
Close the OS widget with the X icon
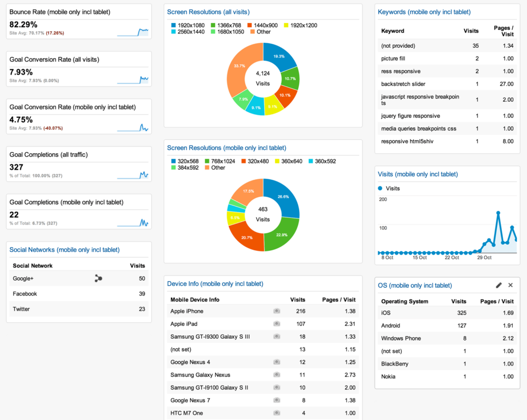(511, 285)
